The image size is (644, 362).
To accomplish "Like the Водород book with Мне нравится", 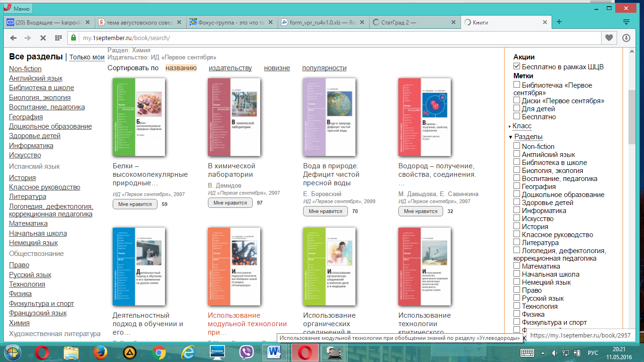I will (421, 211).
